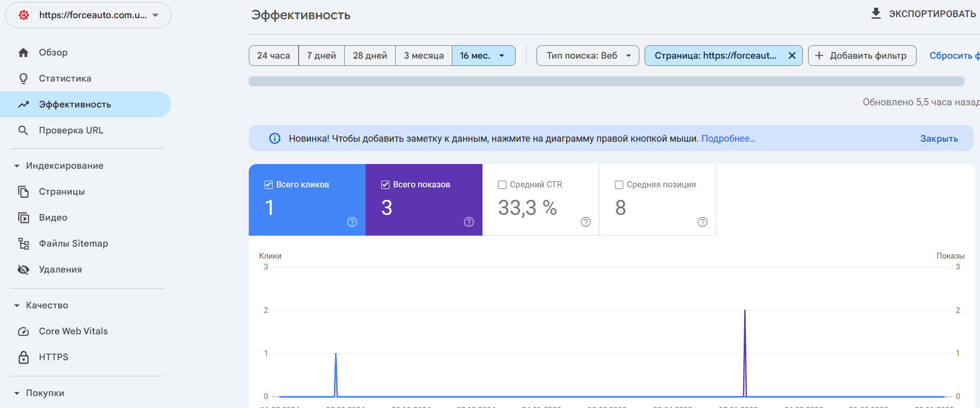
Task: Uncheck the Всего кликов checkbox
Action: point(269,185)
